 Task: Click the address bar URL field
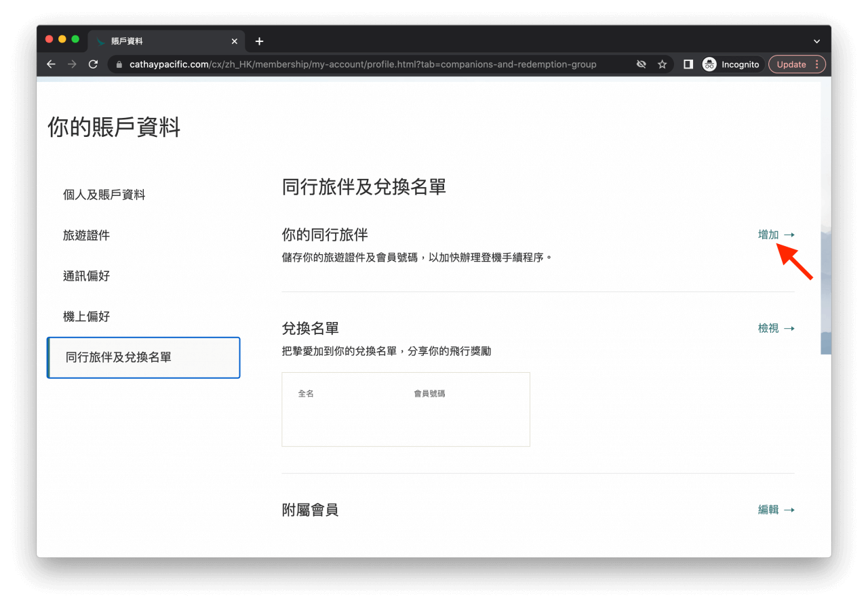coord(363,64)
